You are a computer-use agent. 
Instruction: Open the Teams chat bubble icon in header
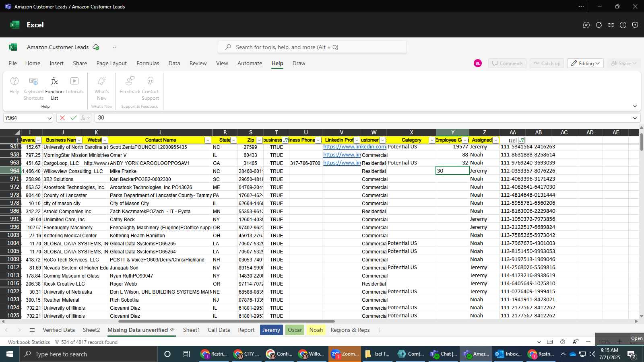click(x=586, y=25)
